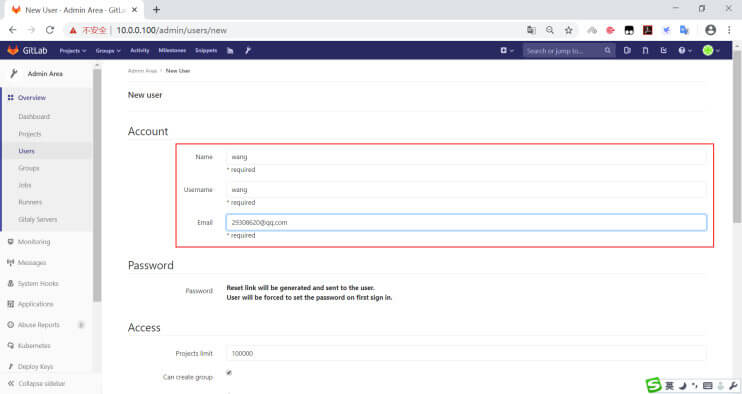Click the sidebar vertical scrollbar thumb
The image size is (742, 394).
97,185
